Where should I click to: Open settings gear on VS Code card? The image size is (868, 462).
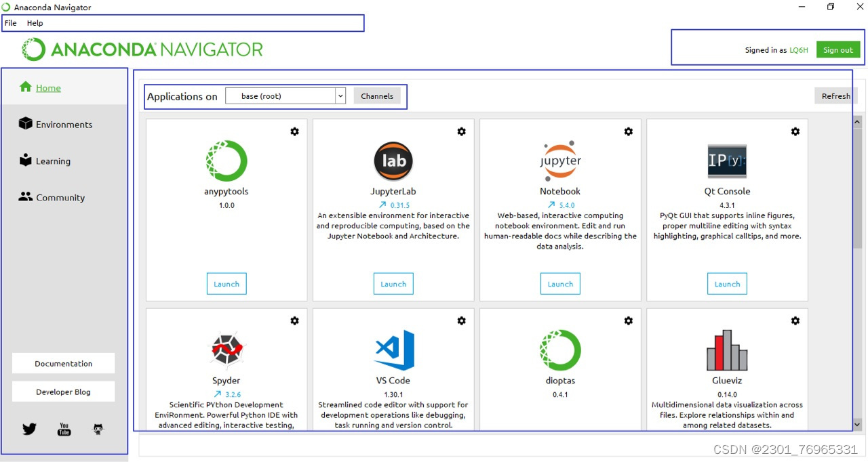pos(461,320)
